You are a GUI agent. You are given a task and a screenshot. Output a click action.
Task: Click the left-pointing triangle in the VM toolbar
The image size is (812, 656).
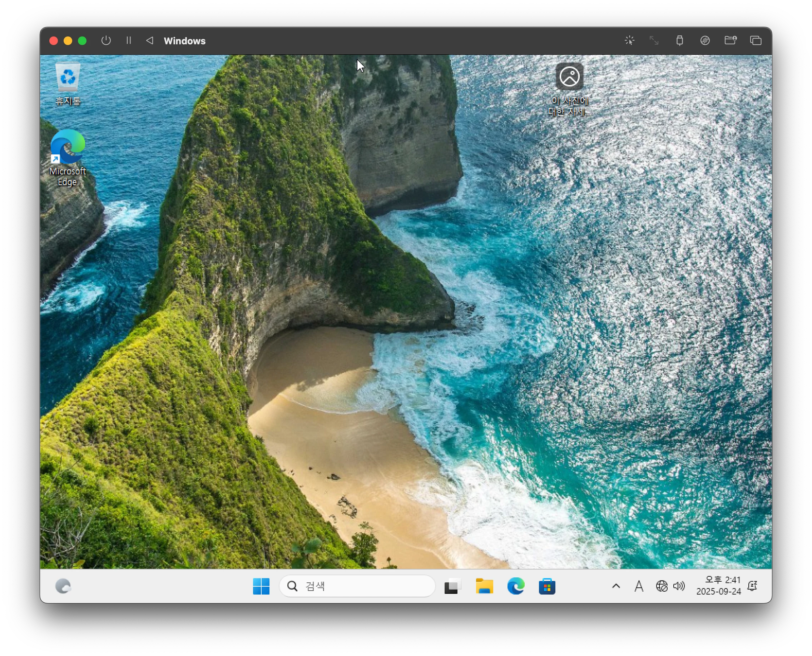coord(150,40)
